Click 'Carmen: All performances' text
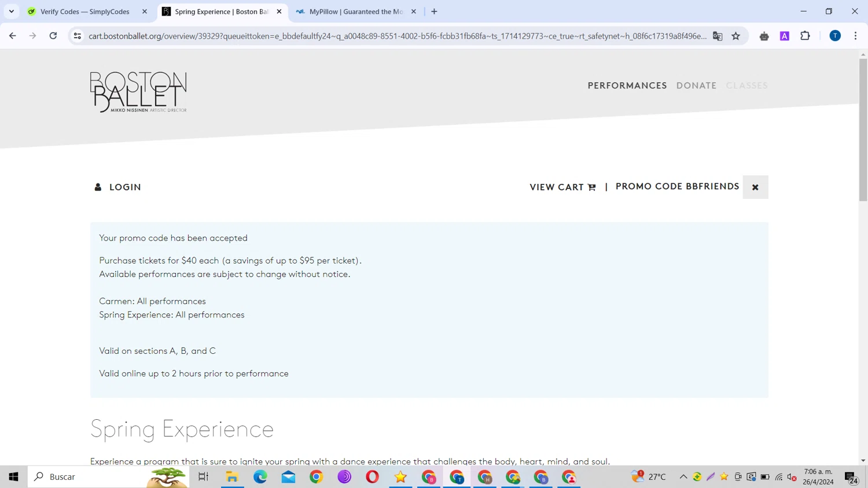 point(152,301)
